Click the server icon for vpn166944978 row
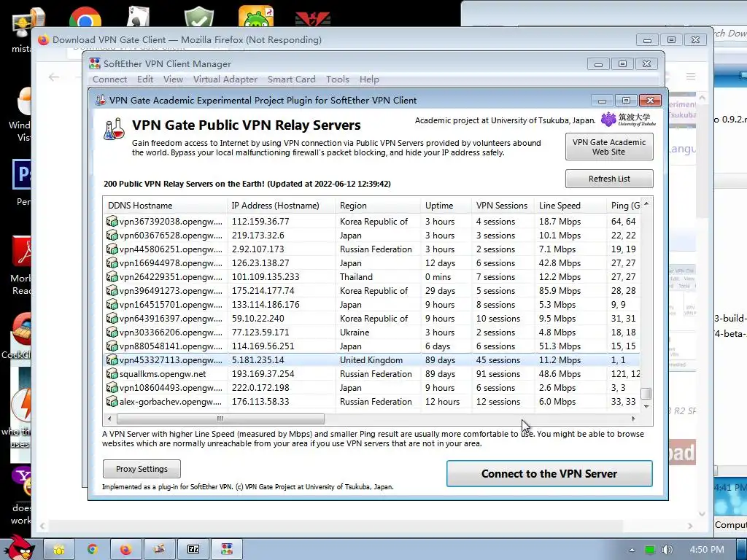Image resolution: width=747 pixels, height=560 pixels. [112, 262]
